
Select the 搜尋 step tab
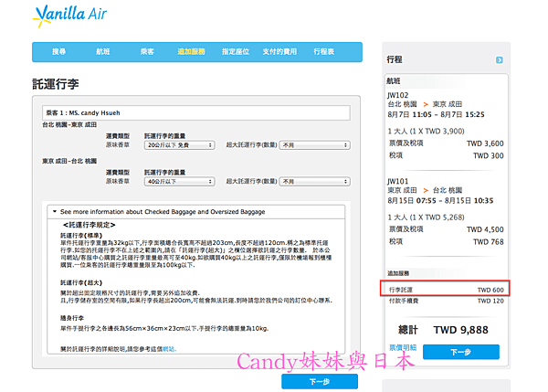[x=58, y=52]
